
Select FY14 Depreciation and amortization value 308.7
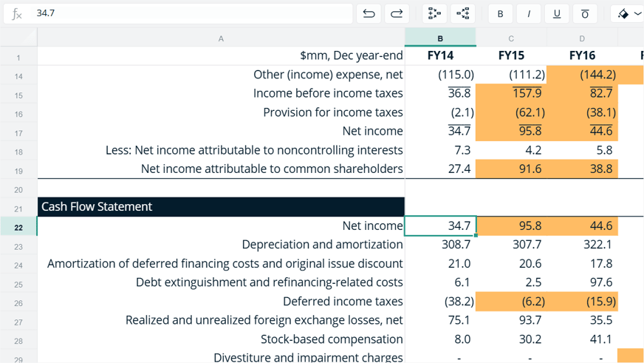pyautogui.click(x=440, y=245)
